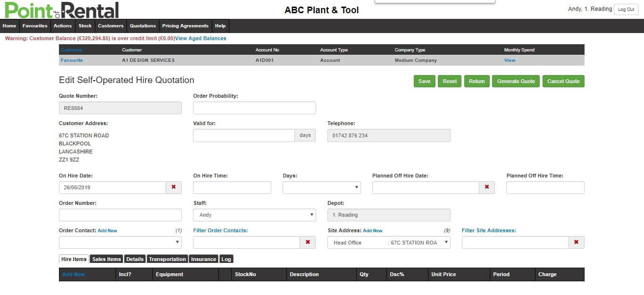Click the Favourite link for A1 Design Services
The width and height of the screenshot is (644, 295).
pyautogui.click(x=72, y=60)
